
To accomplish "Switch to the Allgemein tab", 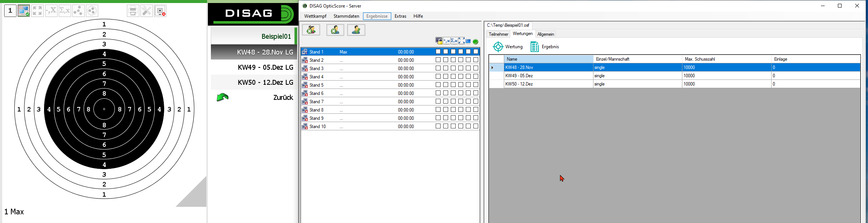I will (x=545, y=34).
